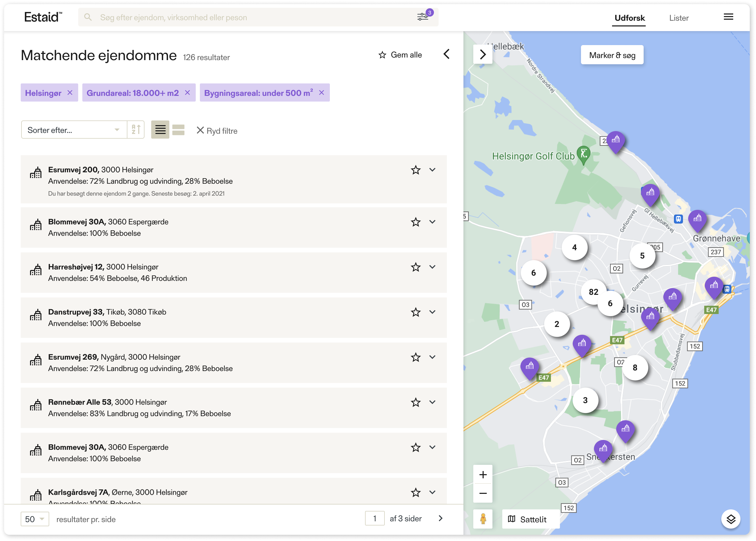Remove the Helsingør filter chip
The width and height of the screenshot is (756, 541).
[x=70, y=92]
